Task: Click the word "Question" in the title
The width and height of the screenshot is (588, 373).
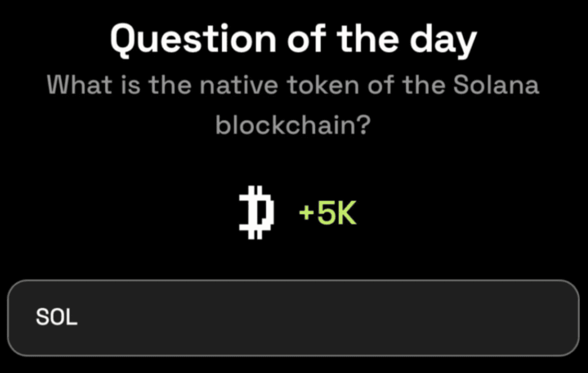Action: click(x=193, y=39)
